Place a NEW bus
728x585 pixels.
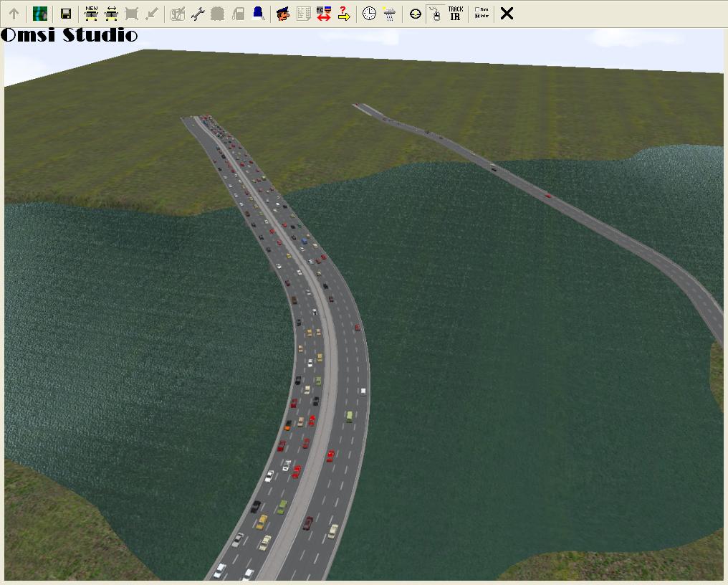92,14
